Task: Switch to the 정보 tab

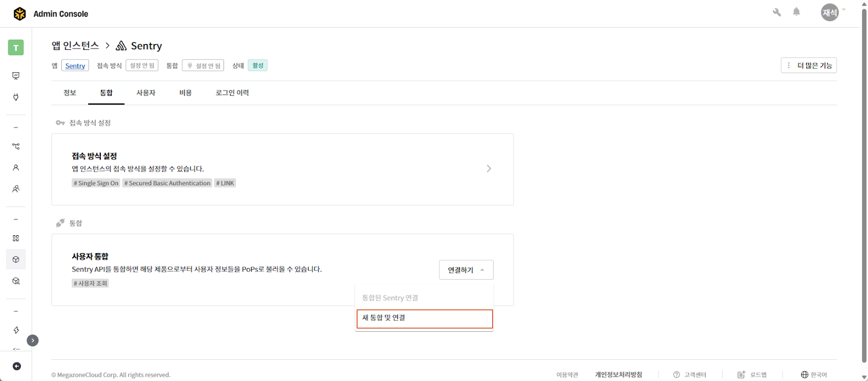Action: click(70, 93)
